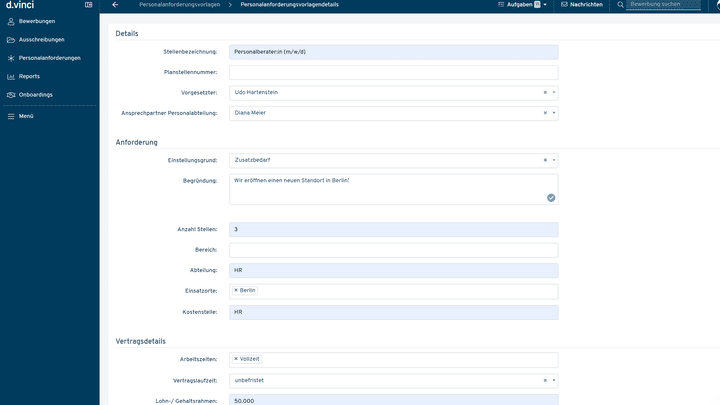Click the checkmark icon in Begründung field
720x405 pixels.
point(550,198)
